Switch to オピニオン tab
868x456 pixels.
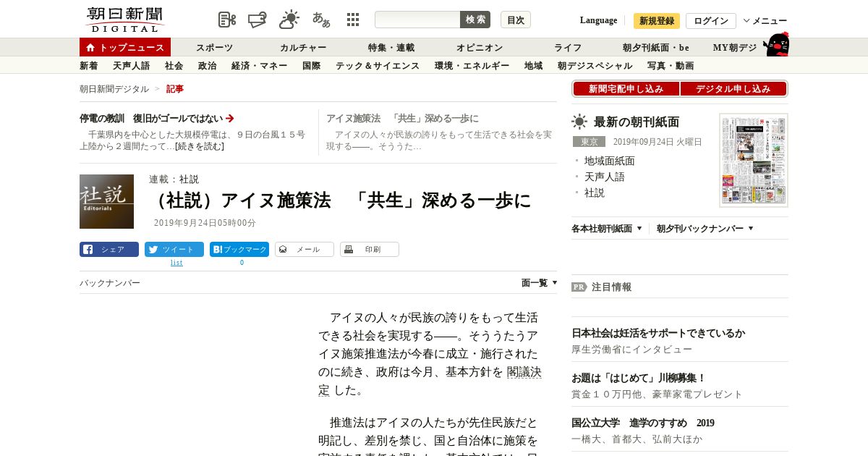pyautogui.click(x=480, y=48)
